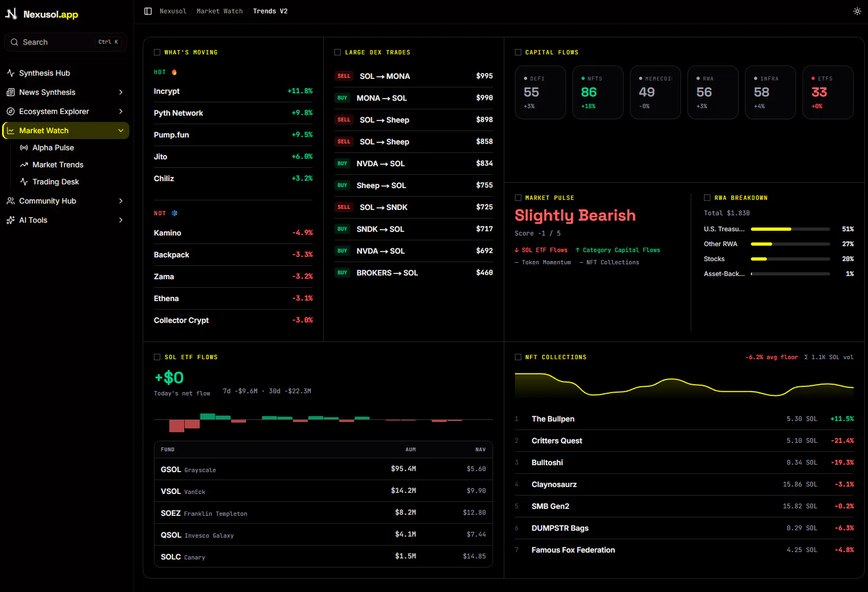Toggle the sidebar panel icon
Screen dimensions: 868x592
click(148, 11)
